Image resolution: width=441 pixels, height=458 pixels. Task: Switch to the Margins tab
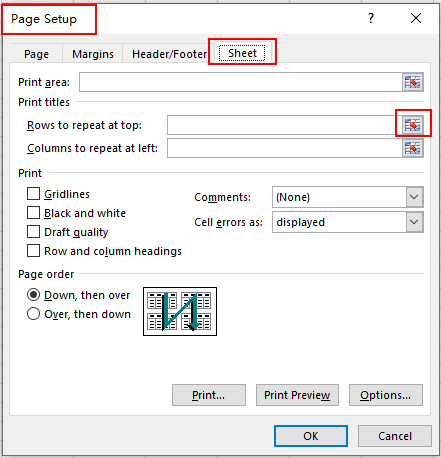(x=93, y=54)
